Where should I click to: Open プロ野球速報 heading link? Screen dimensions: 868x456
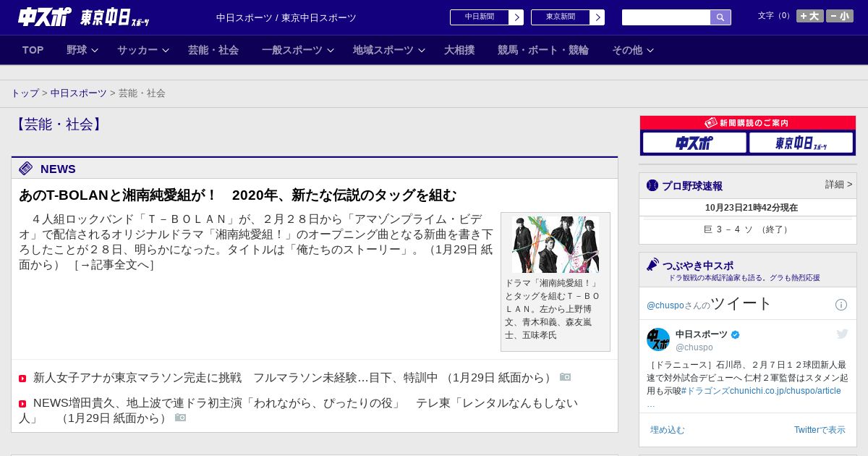tap(692, 186)
